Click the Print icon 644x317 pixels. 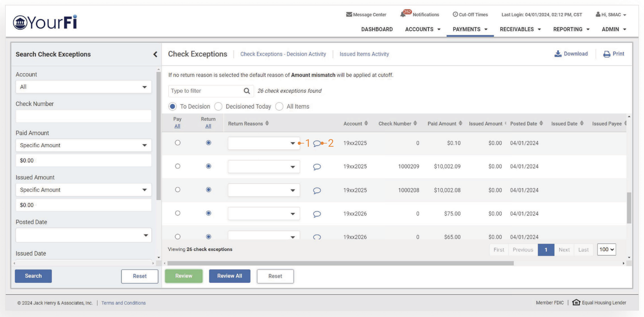607,54
